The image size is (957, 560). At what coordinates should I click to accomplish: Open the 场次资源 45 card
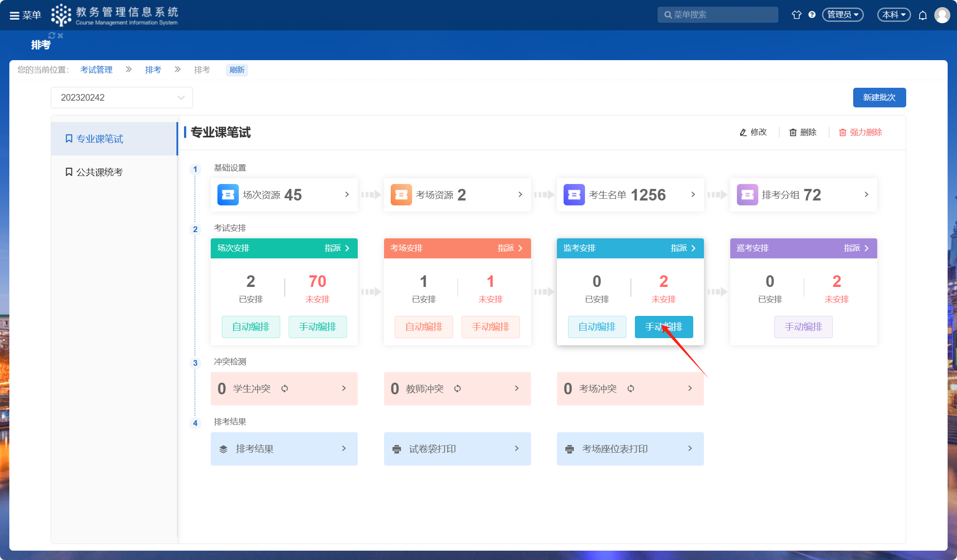click(x=284, y=195)
